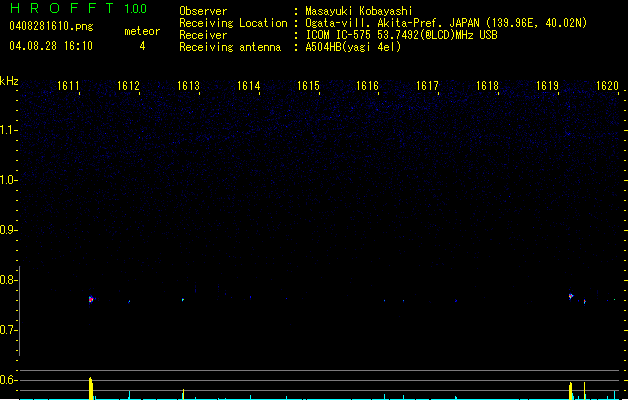629x400 pixels.
Task: Click the Observer field label
Action: click(203, 11)
